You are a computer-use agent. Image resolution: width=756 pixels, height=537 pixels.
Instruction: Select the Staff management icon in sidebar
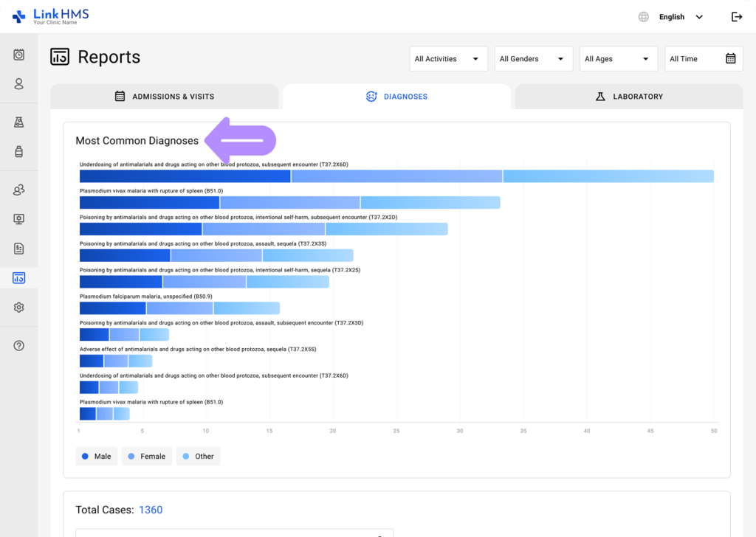coord(18,190)
